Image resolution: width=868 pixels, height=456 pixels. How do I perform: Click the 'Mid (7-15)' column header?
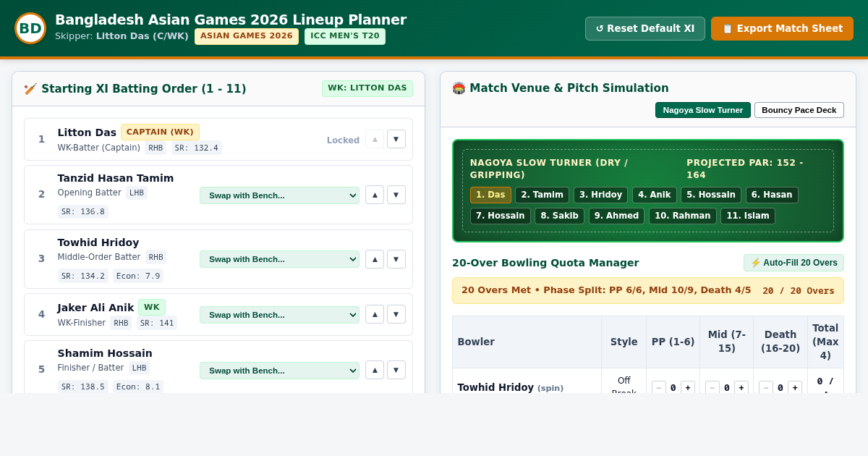pyautogui.click(x=726, y=342)
